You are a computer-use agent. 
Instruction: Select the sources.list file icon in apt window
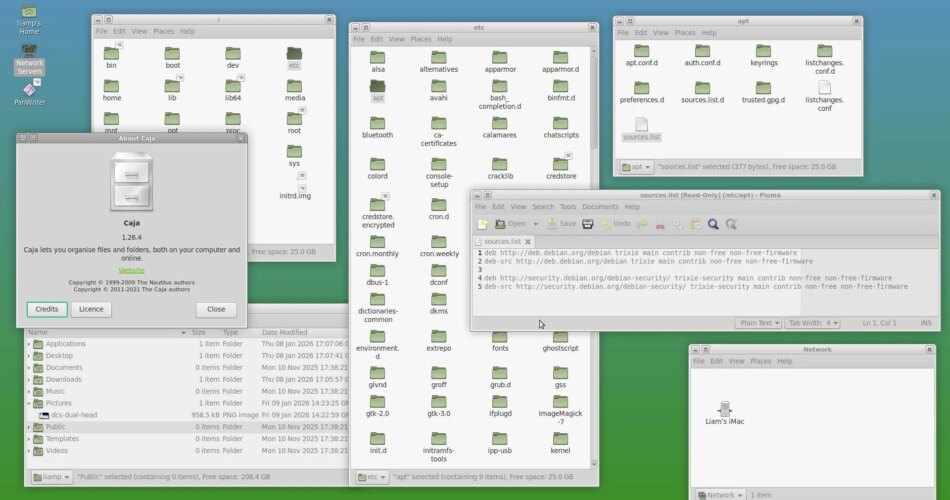[641, 126]
